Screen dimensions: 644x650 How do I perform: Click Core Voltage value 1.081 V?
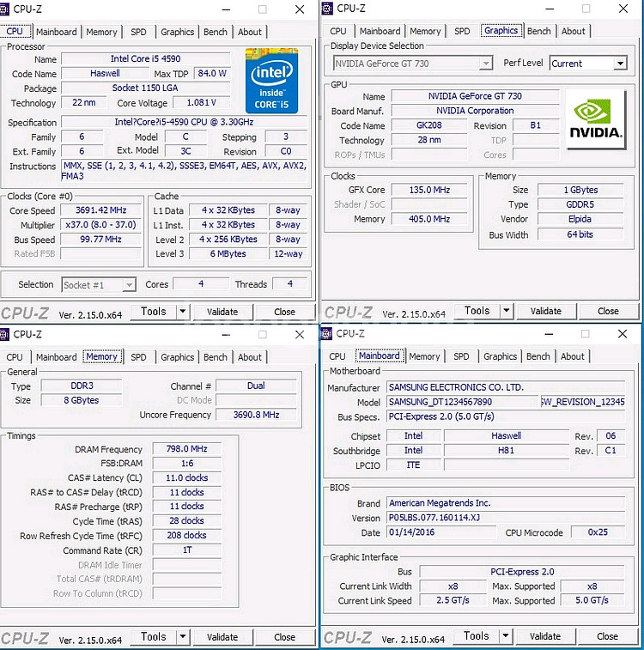pos(202,102)
